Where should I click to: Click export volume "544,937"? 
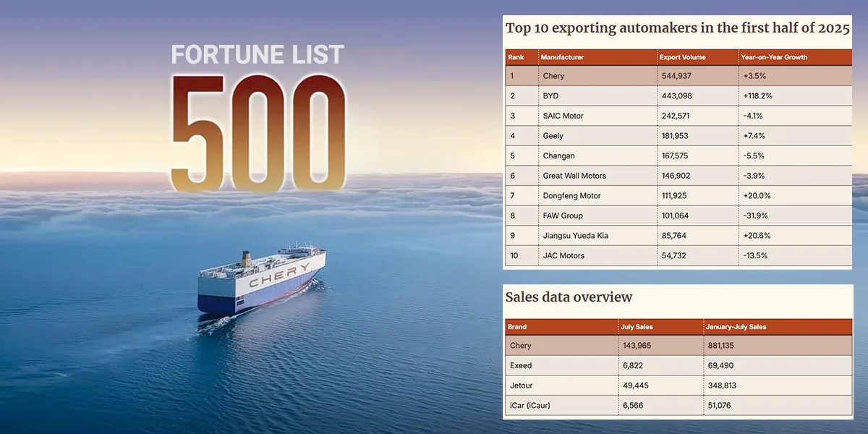(676, 76)
